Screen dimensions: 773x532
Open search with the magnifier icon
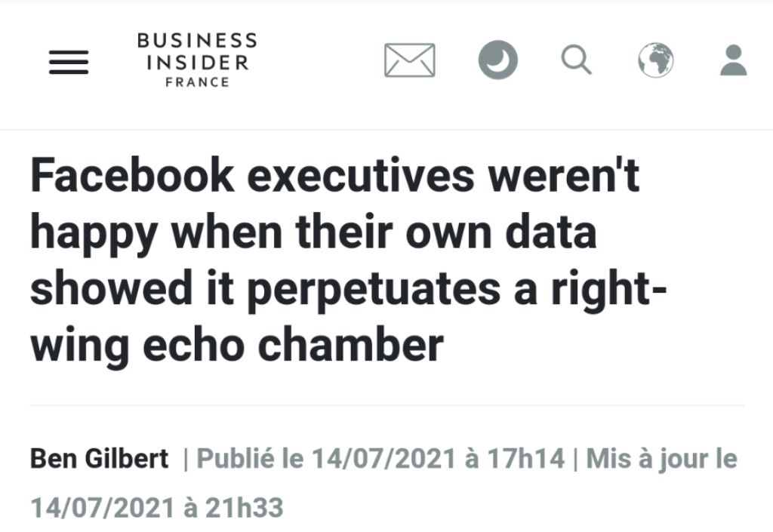pyautogui.click(x=576, y=60)
